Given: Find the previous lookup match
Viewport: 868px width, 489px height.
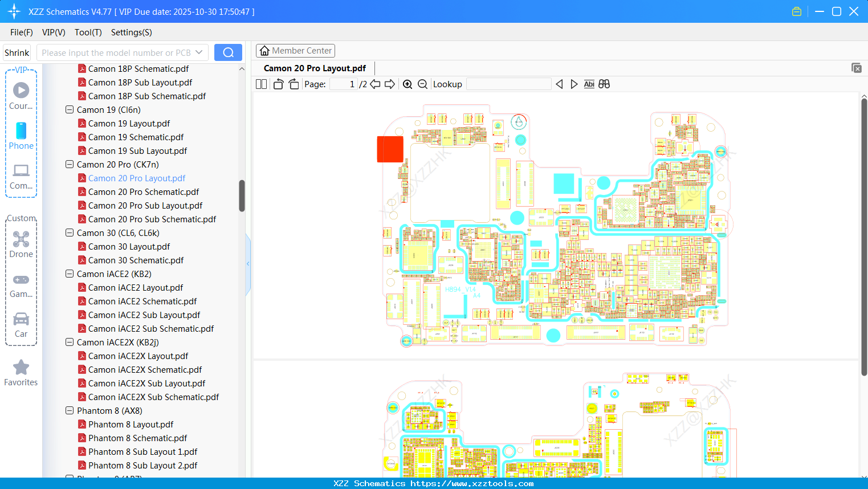Looking at the screenshot, I should [x=559, y=84].
